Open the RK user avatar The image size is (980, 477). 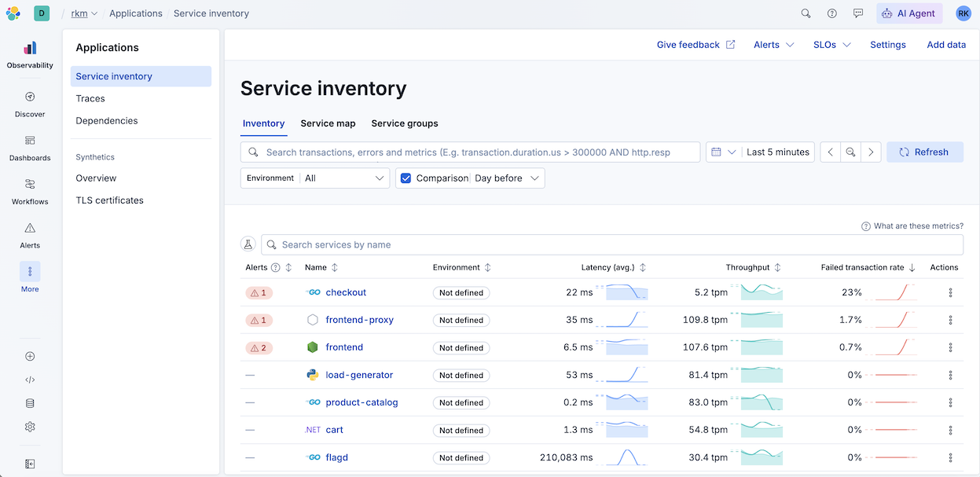(963, 13)
